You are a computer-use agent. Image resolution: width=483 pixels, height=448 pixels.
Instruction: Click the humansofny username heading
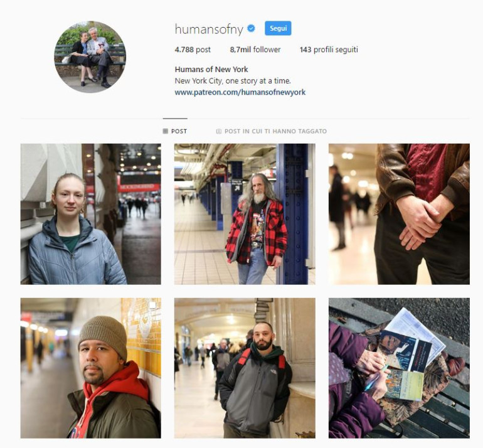click(x=209, y=29)
